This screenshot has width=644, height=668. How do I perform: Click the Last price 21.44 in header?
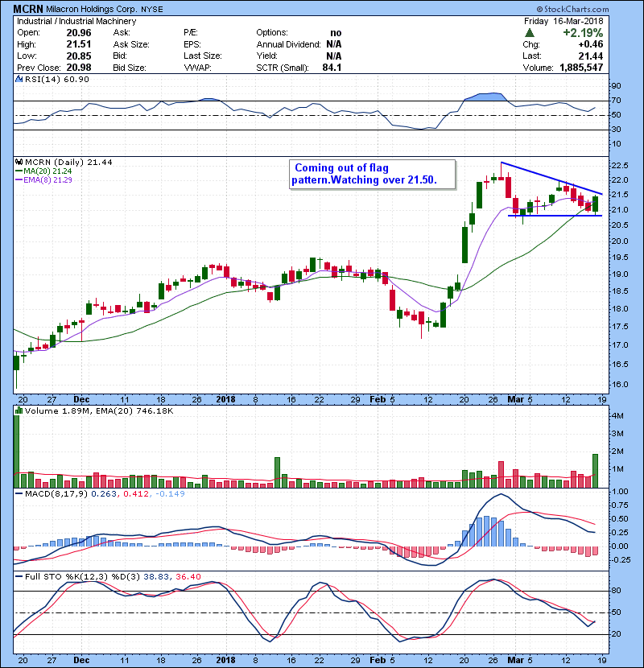591,56
